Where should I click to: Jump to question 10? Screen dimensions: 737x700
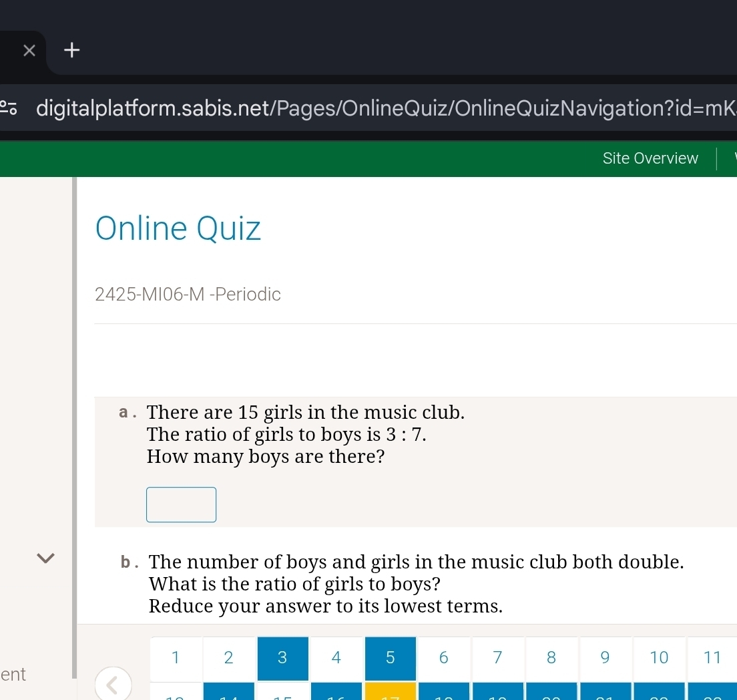point(659,658)
